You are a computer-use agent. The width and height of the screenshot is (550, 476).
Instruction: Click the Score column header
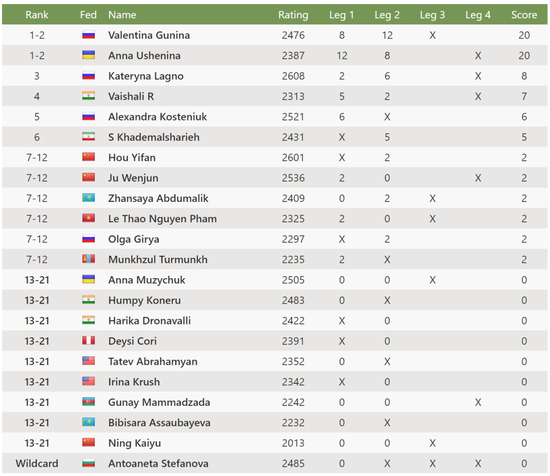pos(524,15)
